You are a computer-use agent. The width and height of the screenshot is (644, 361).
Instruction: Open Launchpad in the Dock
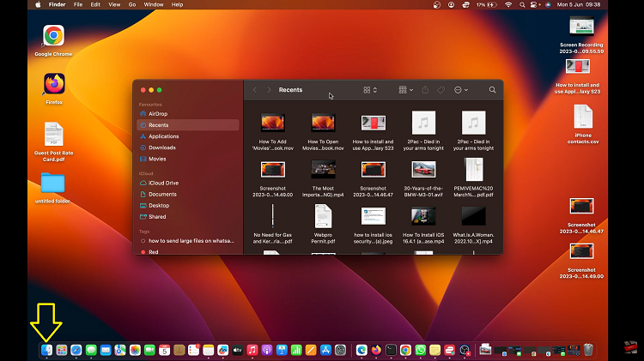pos(62,350)
